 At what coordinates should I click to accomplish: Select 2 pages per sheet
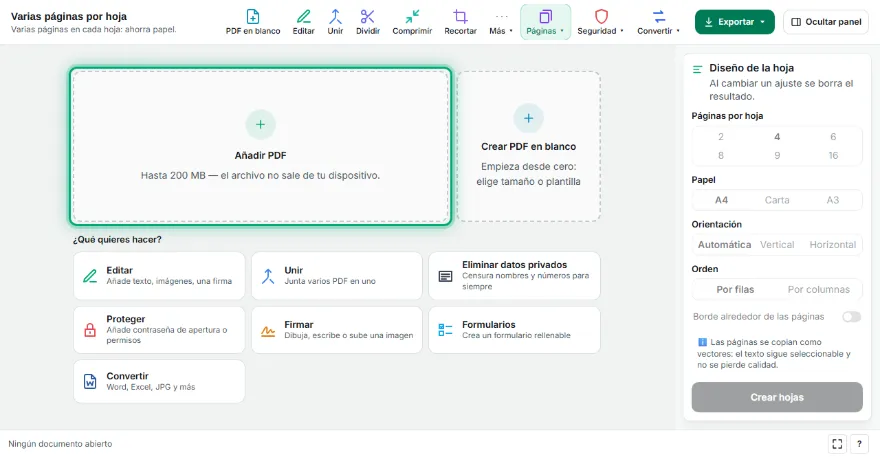(x=721, y=136)
